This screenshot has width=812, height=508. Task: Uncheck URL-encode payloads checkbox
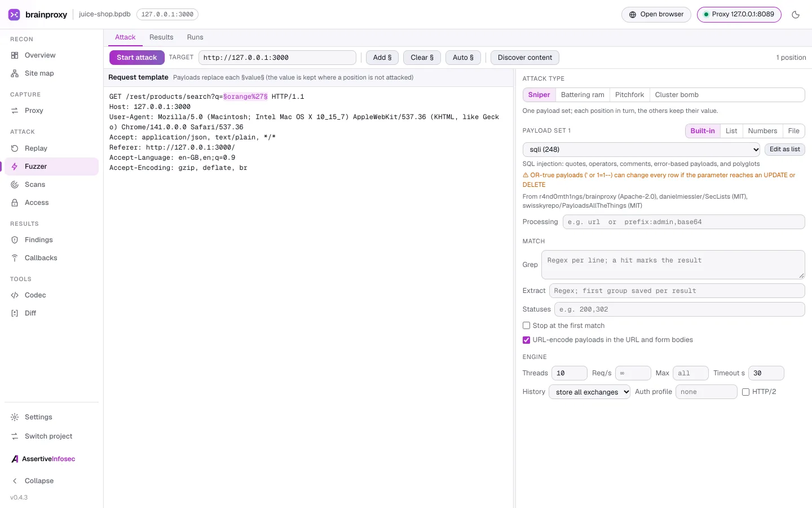click(526, 340)
